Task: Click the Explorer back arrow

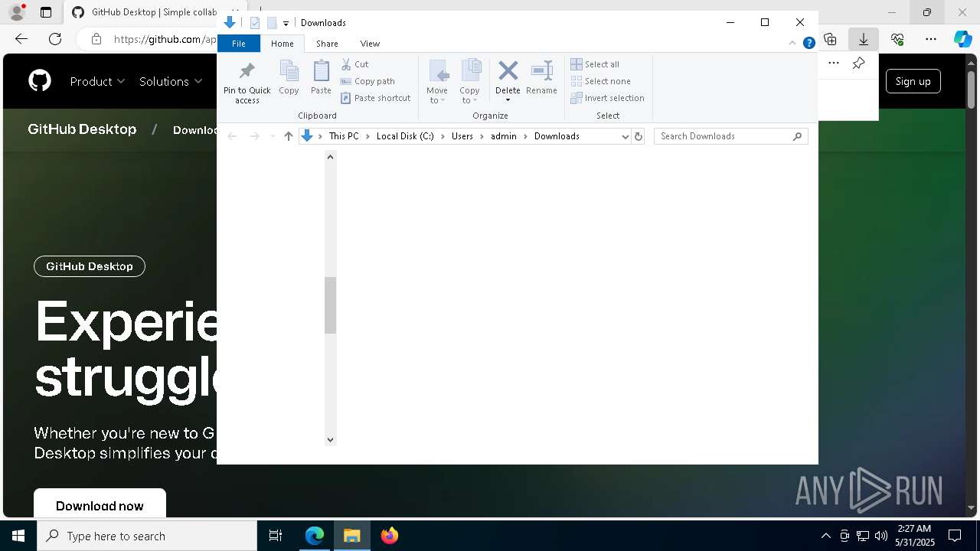Action: 232,136
